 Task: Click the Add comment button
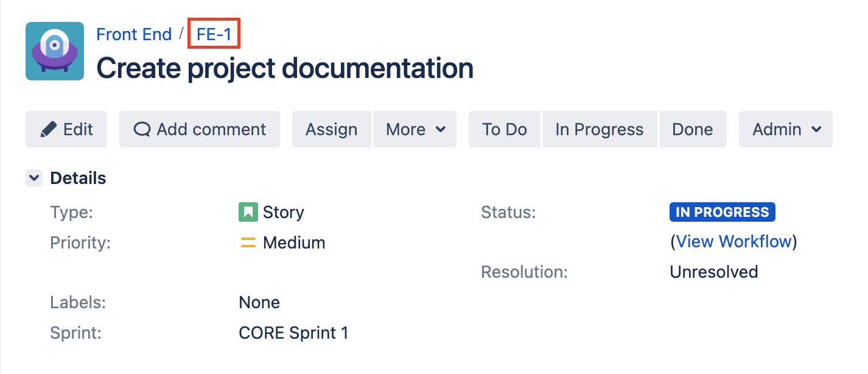[200, 129]
